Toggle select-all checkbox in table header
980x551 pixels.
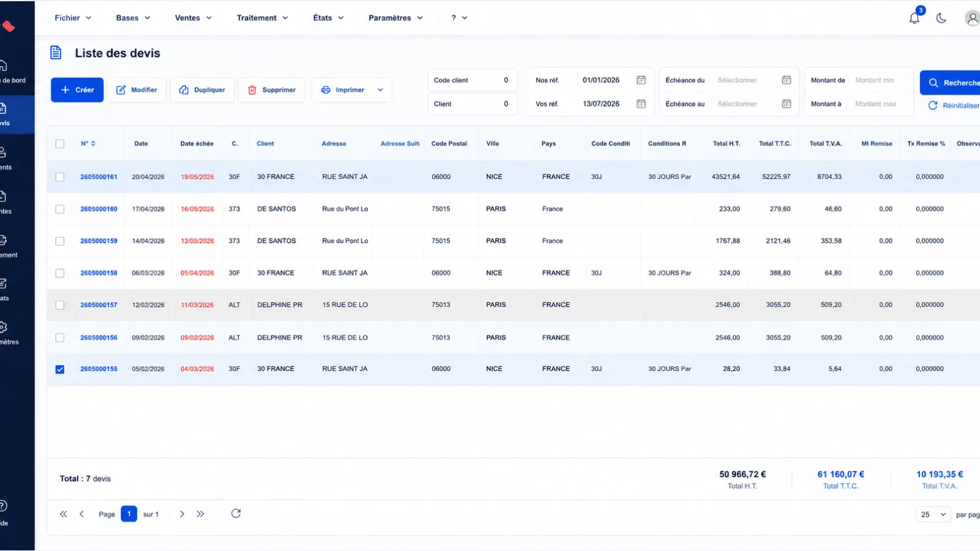59,144
